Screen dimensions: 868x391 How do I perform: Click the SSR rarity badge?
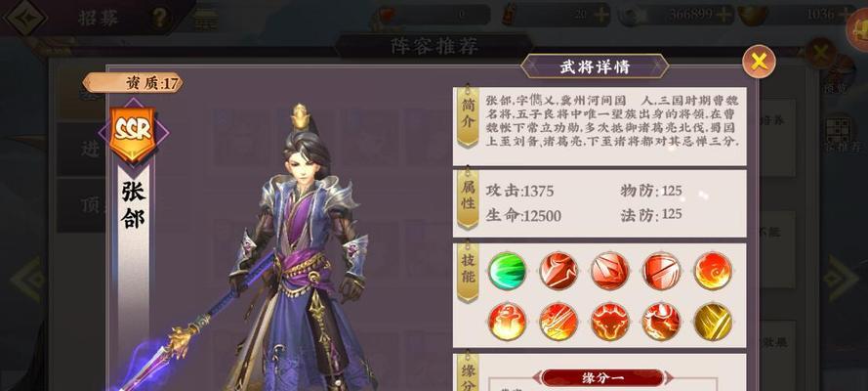click(x=134, y=133)
